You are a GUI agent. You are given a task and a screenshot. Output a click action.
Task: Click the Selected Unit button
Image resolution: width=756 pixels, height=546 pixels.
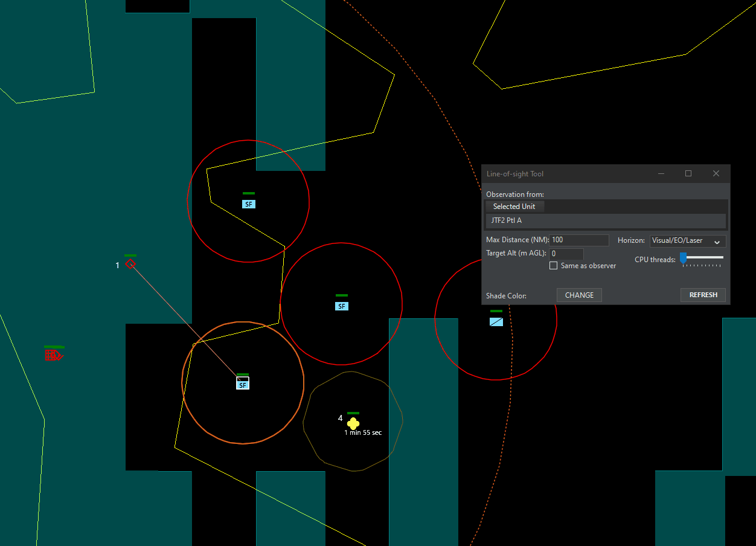(514, 207)
